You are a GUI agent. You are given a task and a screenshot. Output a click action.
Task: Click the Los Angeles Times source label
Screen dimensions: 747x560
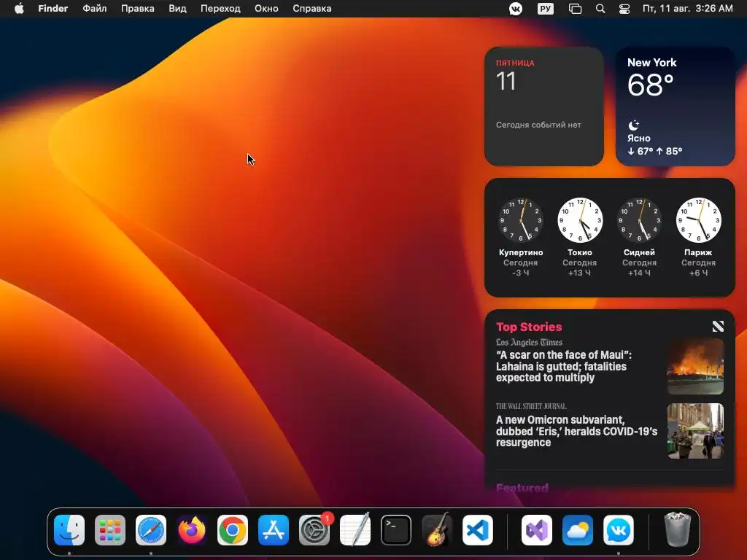(530, 343)
